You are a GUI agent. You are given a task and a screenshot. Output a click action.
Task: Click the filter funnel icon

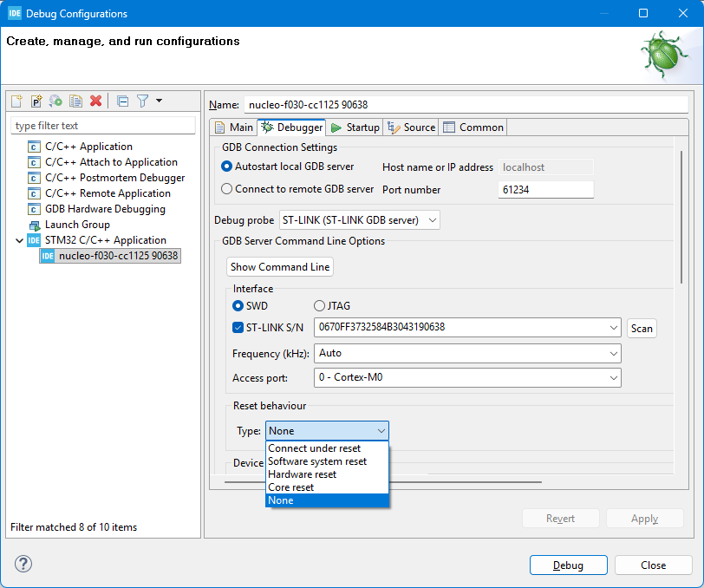[x=143, y=101]
